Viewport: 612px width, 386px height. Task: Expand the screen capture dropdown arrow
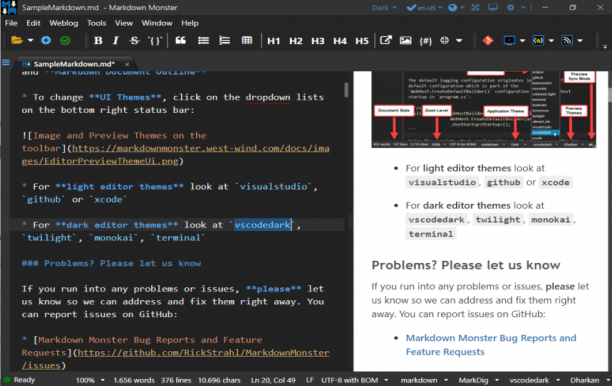pos(523,40)
